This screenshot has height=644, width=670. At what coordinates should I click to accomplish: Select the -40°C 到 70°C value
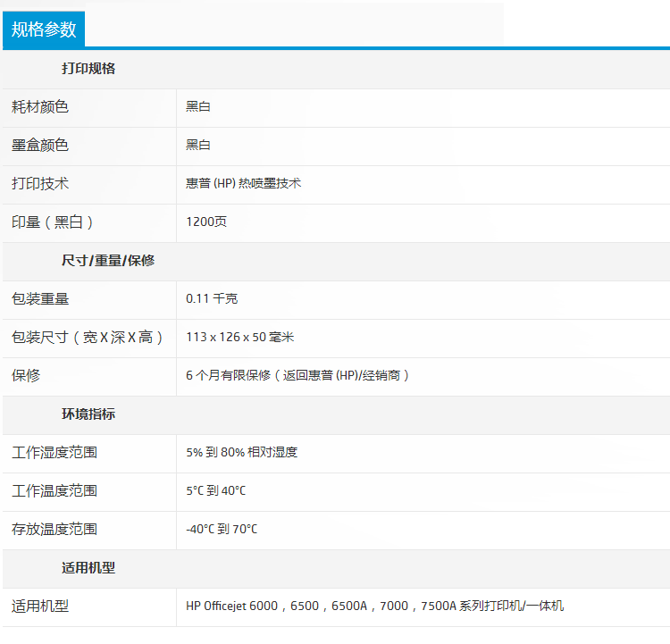tap(222, 529)
